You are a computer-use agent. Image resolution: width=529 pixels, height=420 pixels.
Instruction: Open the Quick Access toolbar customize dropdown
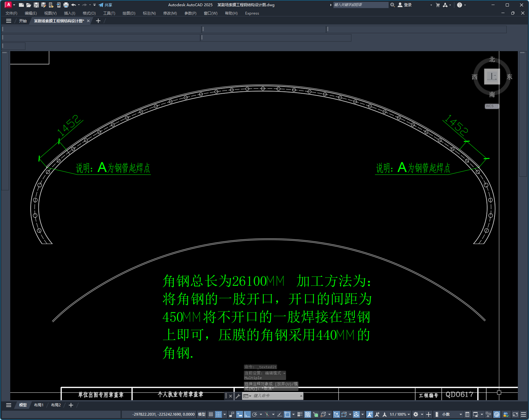coord(95,5)
